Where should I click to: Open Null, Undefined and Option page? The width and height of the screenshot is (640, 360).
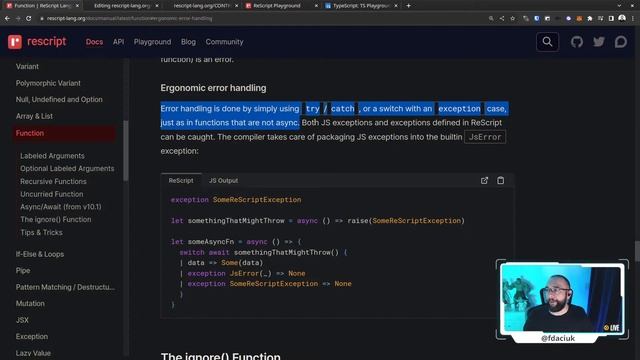pos(59,99)
